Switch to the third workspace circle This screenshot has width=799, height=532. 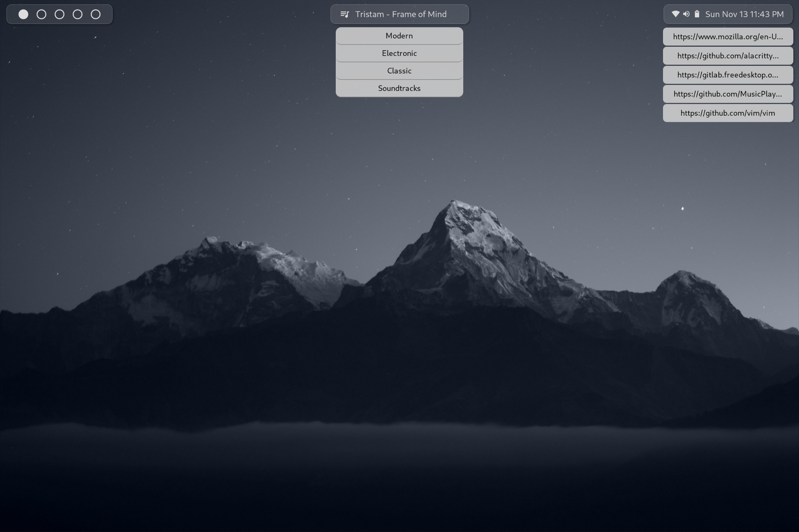pyautogui.click(x=59, y=14)
